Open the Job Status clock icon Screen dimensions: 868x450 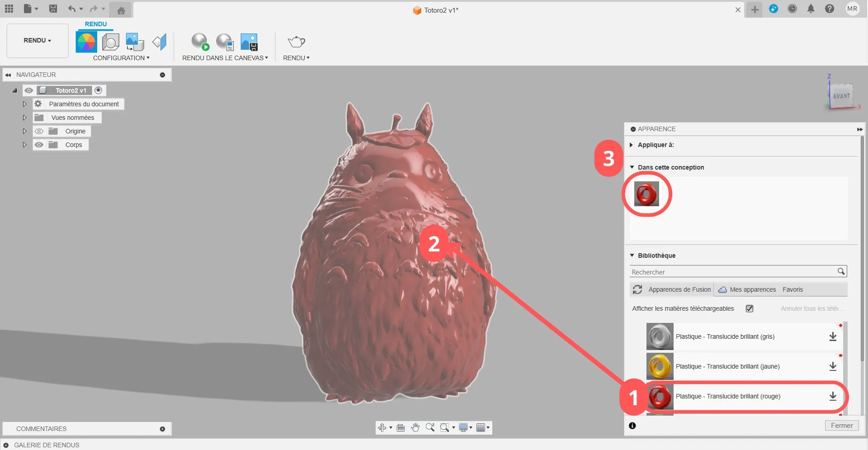click(792, 9)
